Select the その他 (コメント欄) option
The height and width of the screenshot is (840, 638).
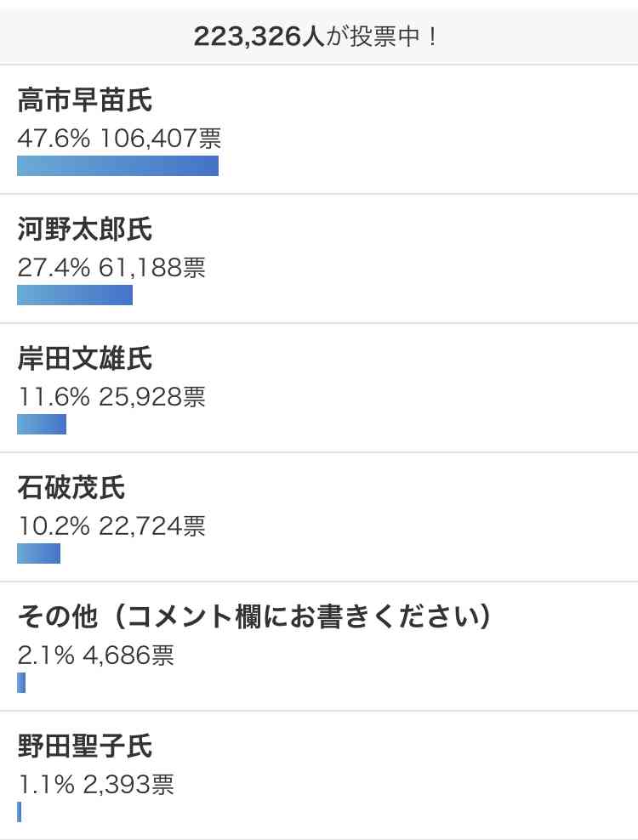coord(254,618)
